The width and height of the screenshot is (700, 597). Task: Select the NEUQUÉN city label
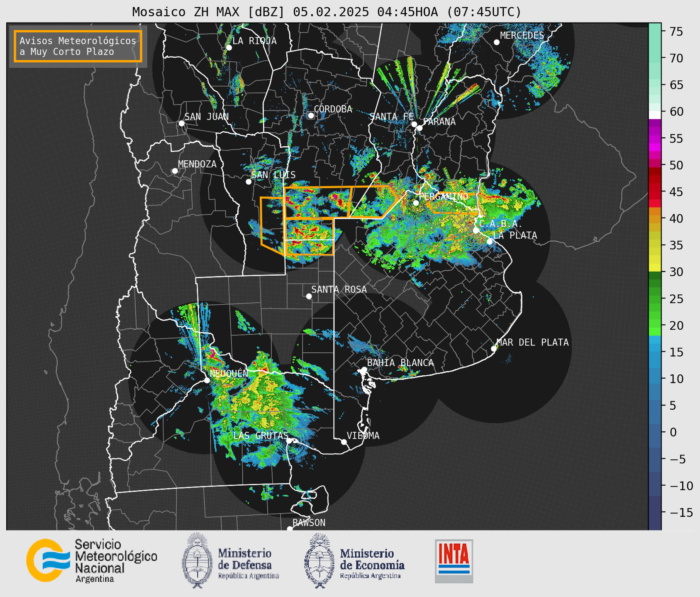point(229,373)
